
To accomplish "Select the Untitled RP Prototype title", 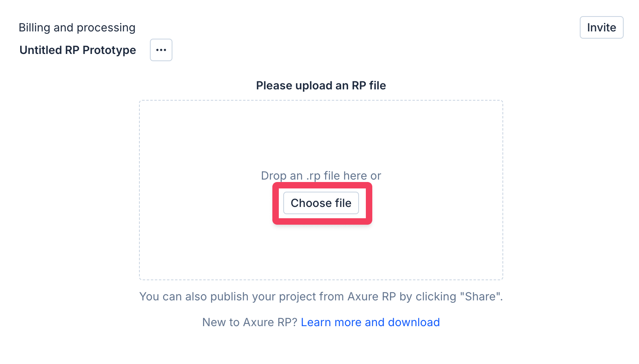I will pos(78,50).
